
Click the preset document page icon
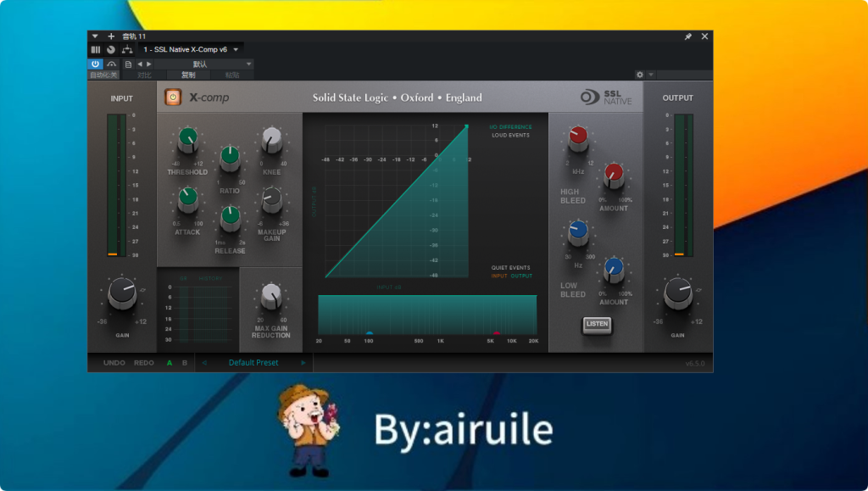point(128,64)
